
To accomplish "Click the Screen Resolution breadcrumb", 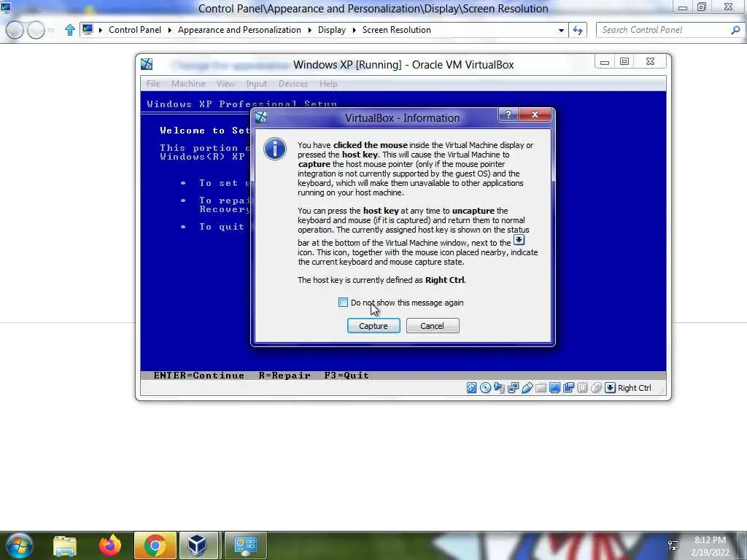I will click(x=396, y=29).
